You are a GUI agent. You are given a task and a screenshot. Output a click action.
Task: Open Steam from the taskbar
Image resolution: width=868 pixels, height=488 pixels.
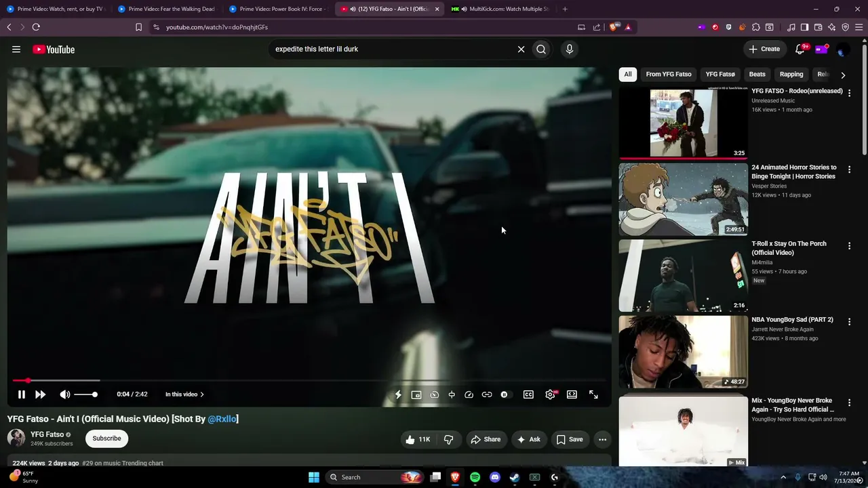(515, 477)
